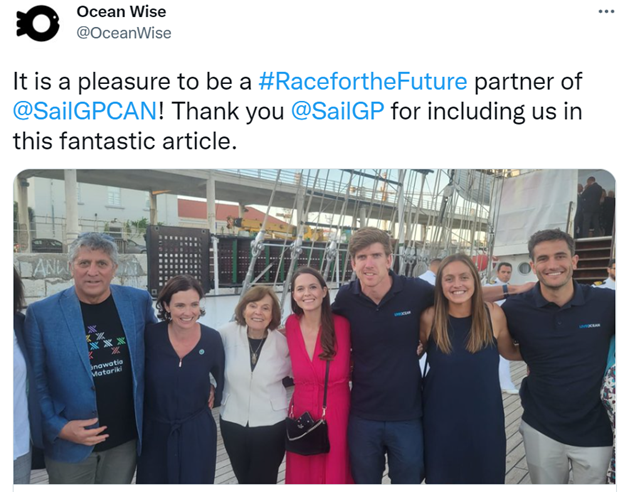Viewport: 624px width, 492px height.
Task: Click the tweet text 'this fantastic article.'
Action: click(x=125, y=141)
